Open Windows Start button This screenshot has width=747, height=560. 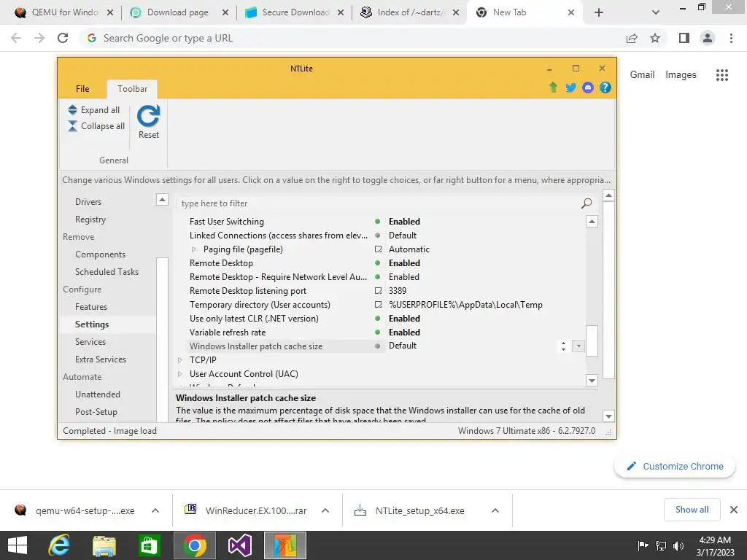18,545
